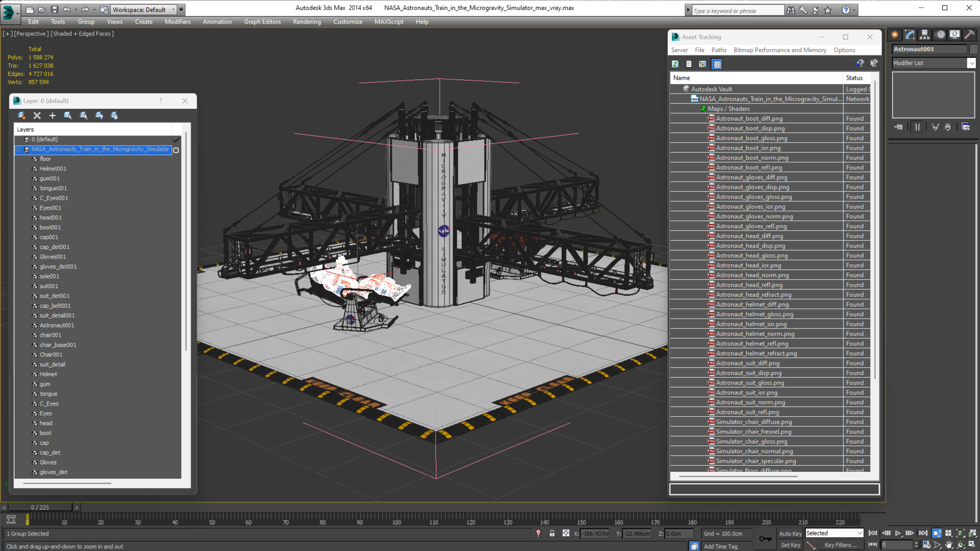
Task: Open viewport [+] general menu
Action: pos(7,33)
